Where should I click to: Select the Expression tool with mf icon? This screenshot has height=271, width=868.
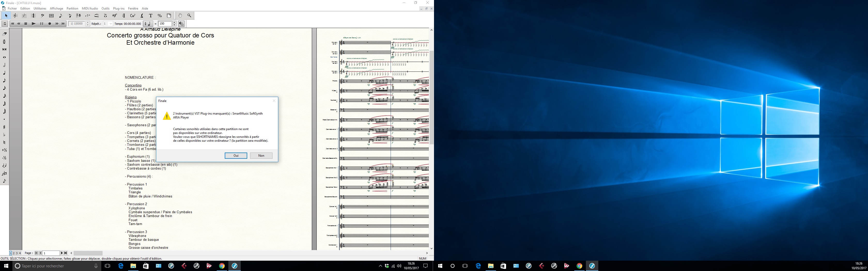pos(114,15)
